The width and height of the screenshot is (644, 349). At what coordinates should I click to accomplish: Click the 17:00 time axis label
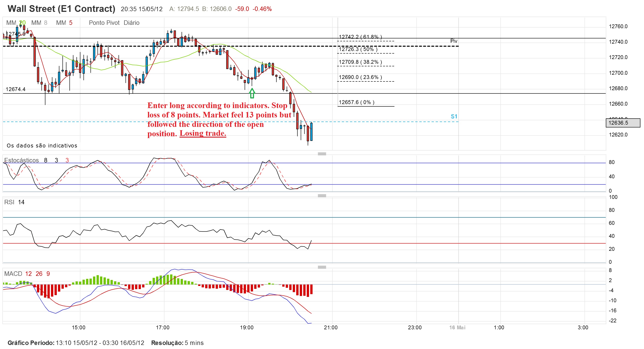163,328
